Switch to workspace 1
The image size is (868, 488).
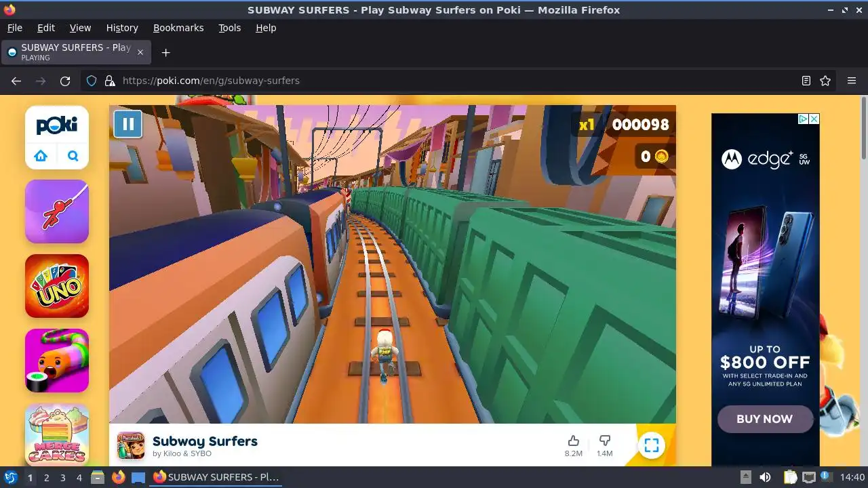click(x=30, y=477)
